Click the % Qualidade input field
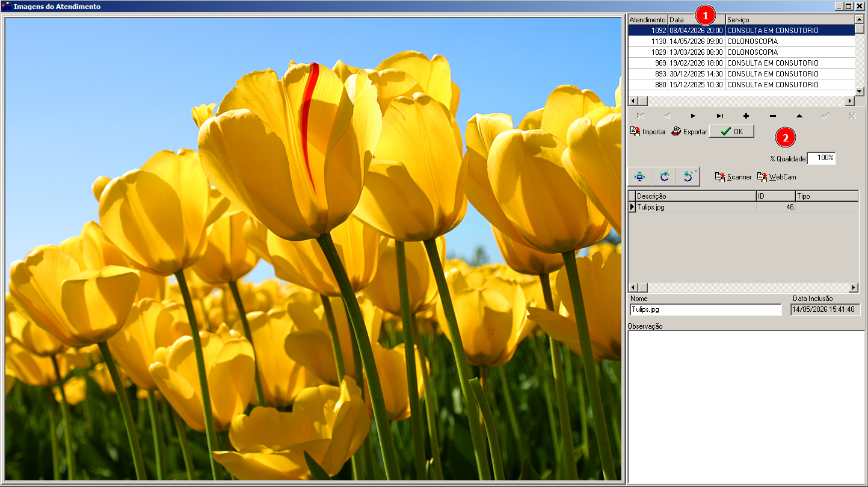The width and height of the screenshot is (868, 487). (x=821, y=158)
